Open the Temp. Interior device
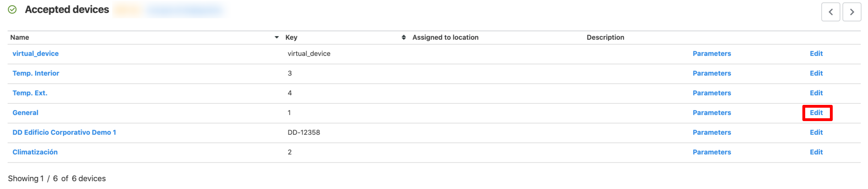The height and width of the screenshot is (189, 868). [x=36, y=73]
